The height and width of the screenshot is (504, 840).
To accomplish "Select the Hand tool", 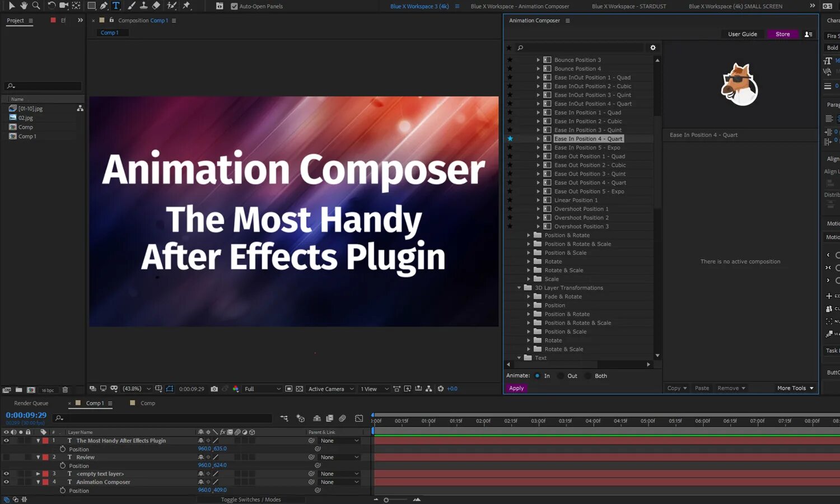I will 24,6.
